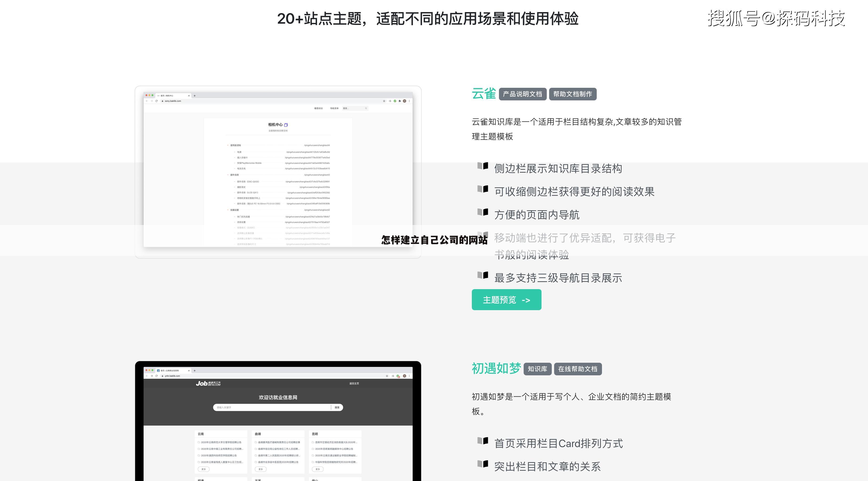Image resolution: width=868 pixels, height=481 pixels.
Task: Open 2020年昆明嵩明融媒体中心招聘公告
Action: (x=334, y=449)
